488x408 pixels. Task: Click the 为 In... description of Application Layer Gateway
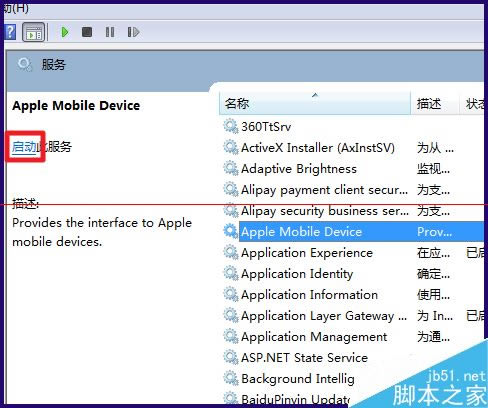click(x=435, y=316)
